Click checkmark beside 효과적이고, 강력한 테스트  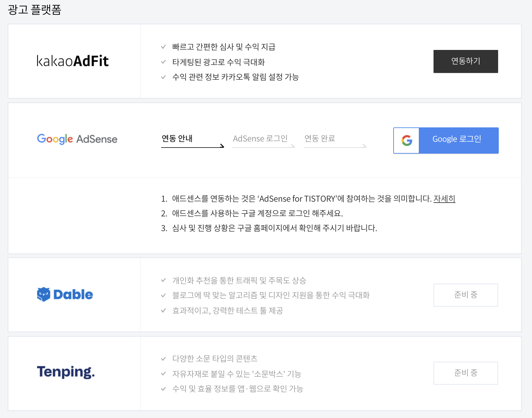[x=163, y=310]
